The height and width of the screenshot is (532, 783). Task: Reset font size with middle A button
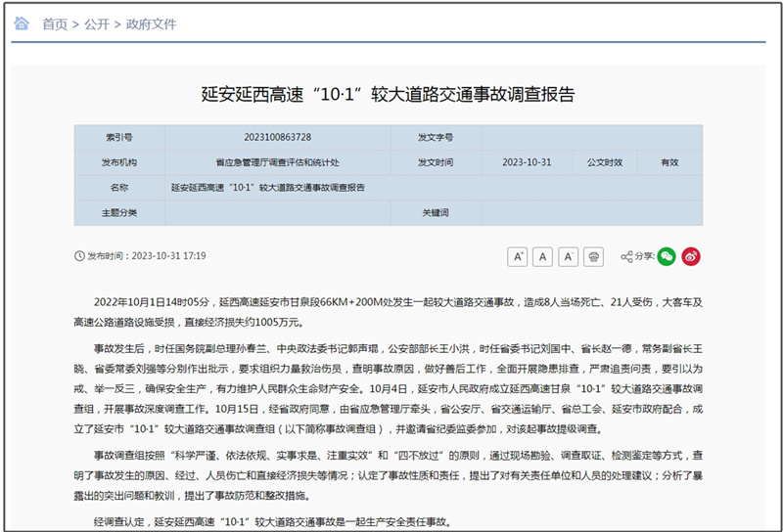point(542,256)
